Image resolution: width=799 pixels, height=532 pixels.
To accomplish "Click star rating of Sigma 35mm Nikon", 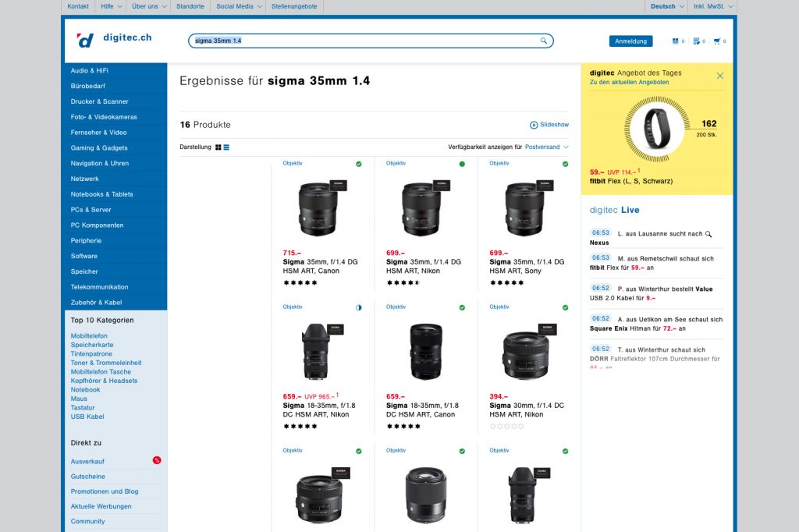I will click(403, 283).
